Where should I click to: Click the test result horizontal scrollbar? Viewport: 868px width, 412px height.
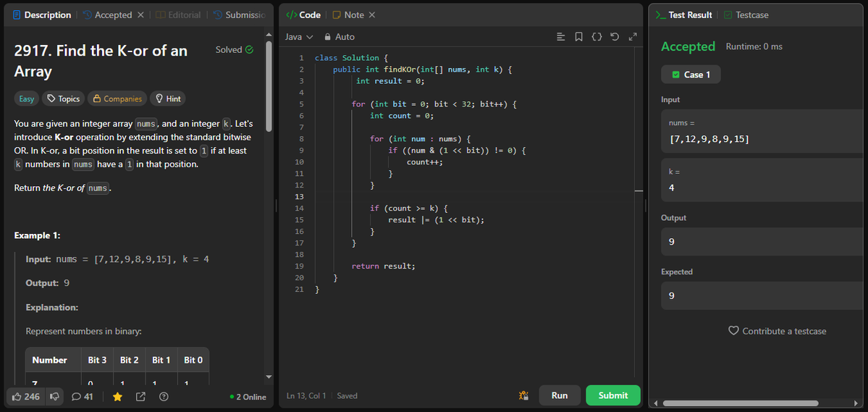pyautogui.click(x=740, y=403)
